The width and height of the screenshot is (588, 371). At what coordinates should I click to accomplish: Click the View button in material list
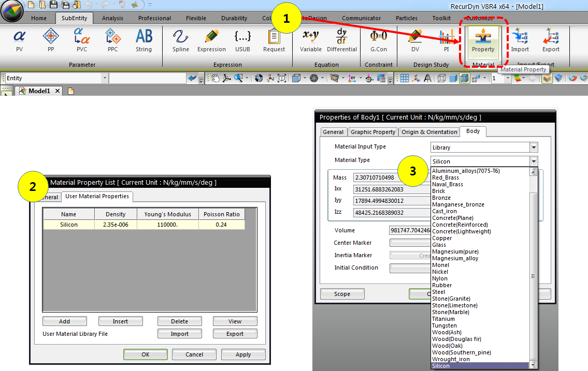click(235, 321)
